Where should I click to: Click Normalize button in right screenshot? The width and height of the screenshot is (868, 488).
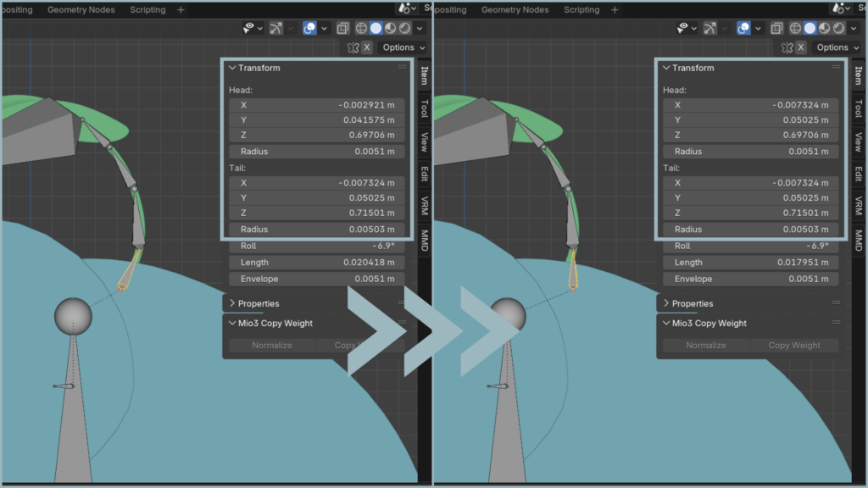point(706,346)
